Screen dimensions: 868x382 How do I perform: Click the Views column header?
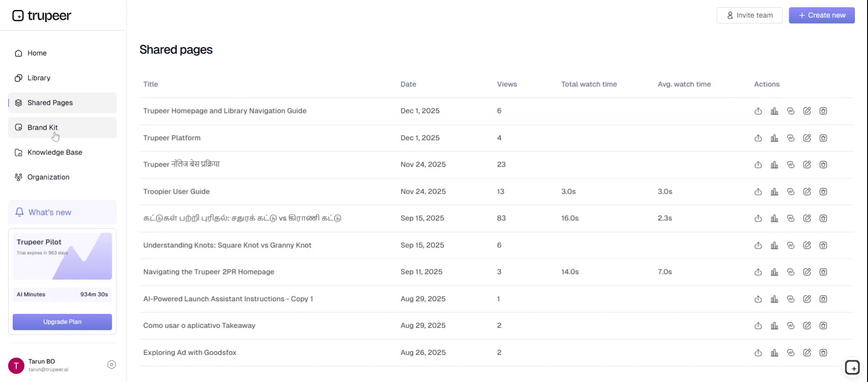(x=507, y=84)
